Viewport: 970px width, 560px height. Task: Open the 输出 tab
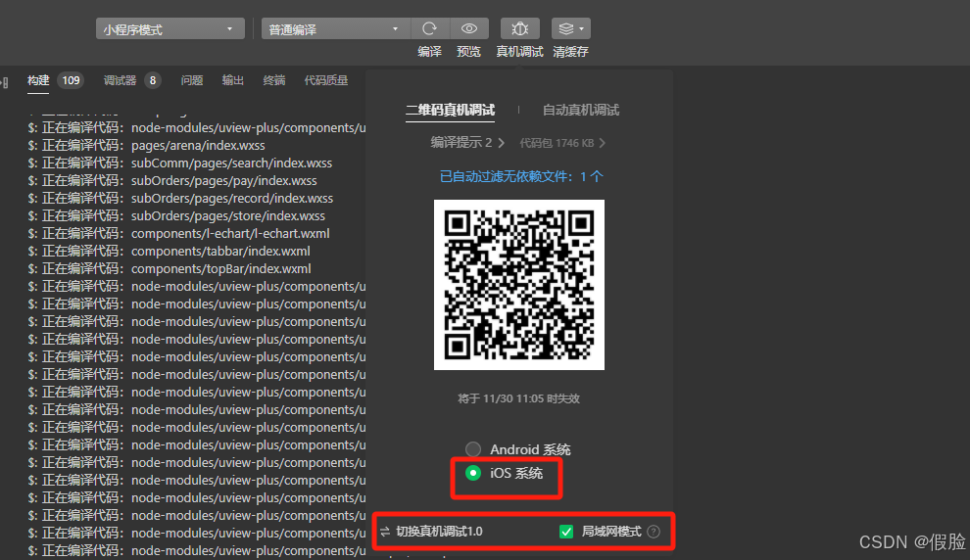(232, 80)
